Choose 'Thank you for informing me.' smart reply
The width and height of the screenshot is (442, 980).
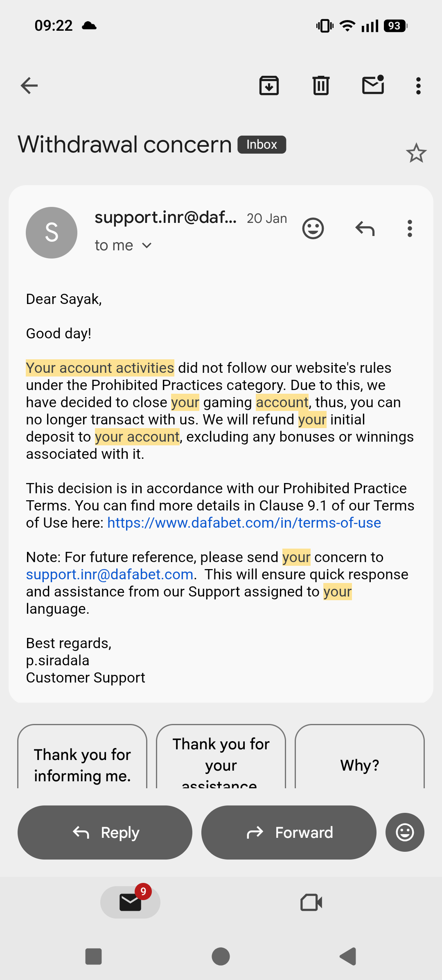(82, 756)
